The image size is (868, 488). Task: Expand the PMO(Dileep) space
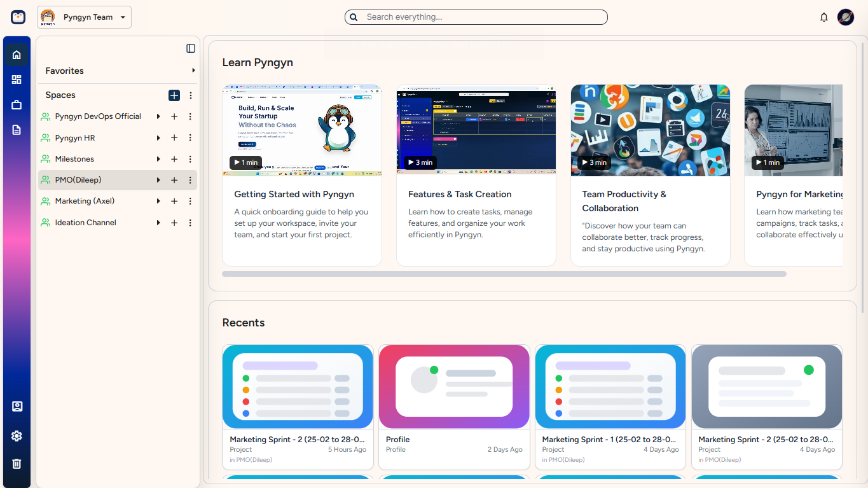(158, 180)
